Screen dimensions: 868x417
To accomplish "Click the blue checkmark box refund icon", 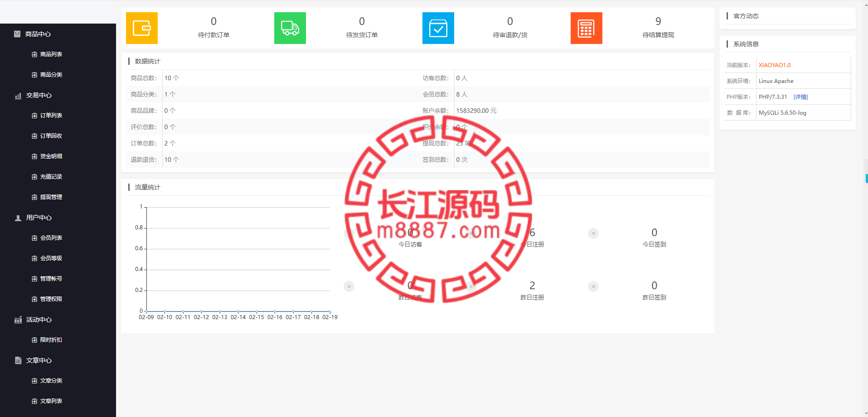I will (438, 28).
